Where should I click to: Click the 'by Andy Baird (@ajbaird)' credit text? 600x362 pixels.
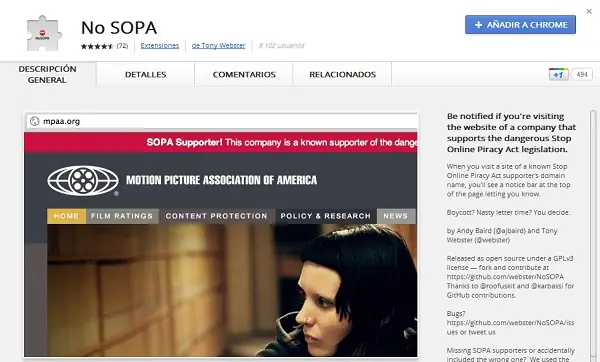(x=502, y=235)
